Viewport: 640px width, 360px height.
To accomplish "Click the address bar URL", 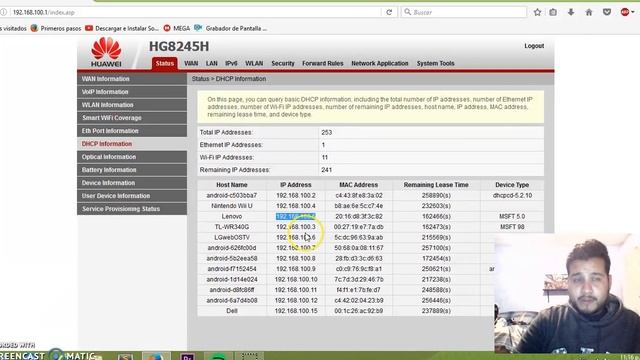I will tap(44, 13).
